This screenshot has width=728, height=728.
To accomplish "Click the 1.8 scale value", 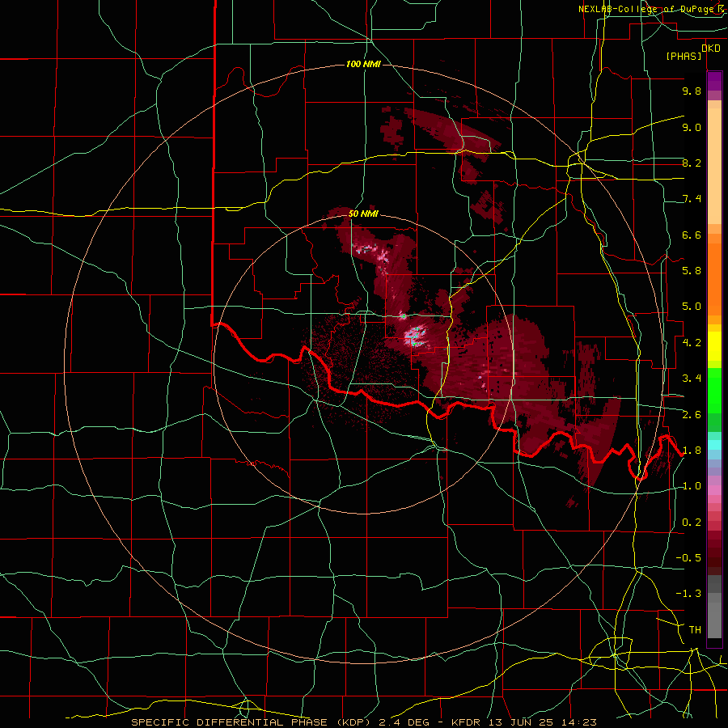I will 692,451.
